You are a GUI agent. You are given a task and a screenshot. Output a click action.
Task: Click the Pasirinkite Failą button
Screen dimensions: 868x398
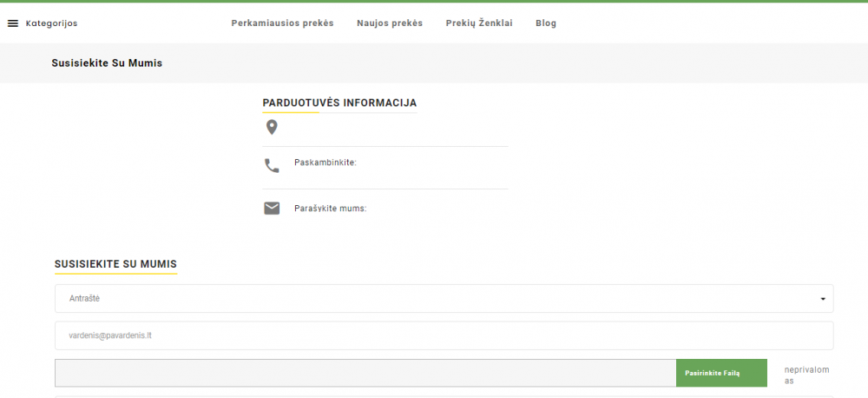click(721, 373)
